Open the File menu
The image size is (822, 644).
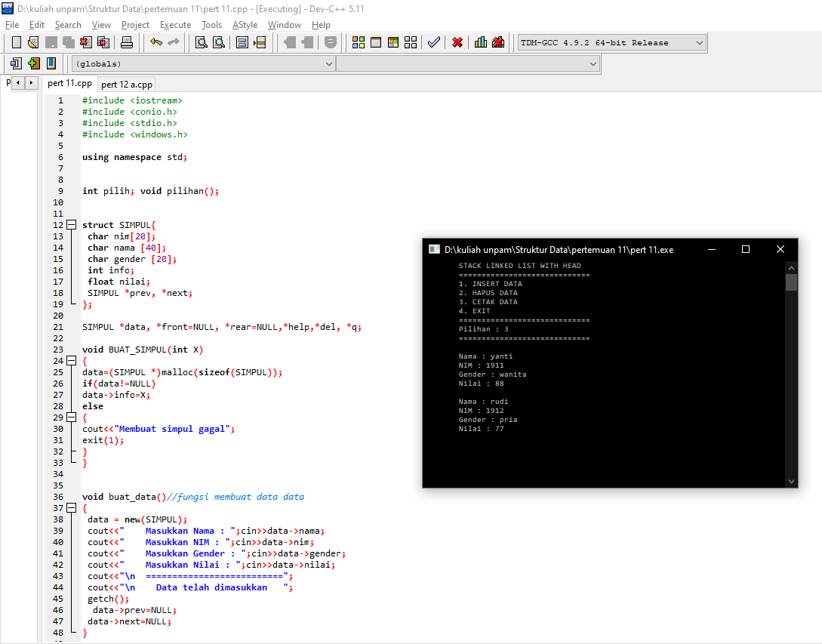12,25
